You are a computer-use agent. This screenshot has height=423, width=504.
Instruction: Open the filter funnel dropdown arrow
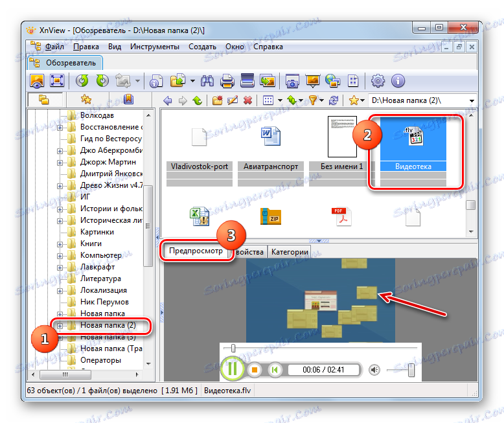(x=321, y=100)
